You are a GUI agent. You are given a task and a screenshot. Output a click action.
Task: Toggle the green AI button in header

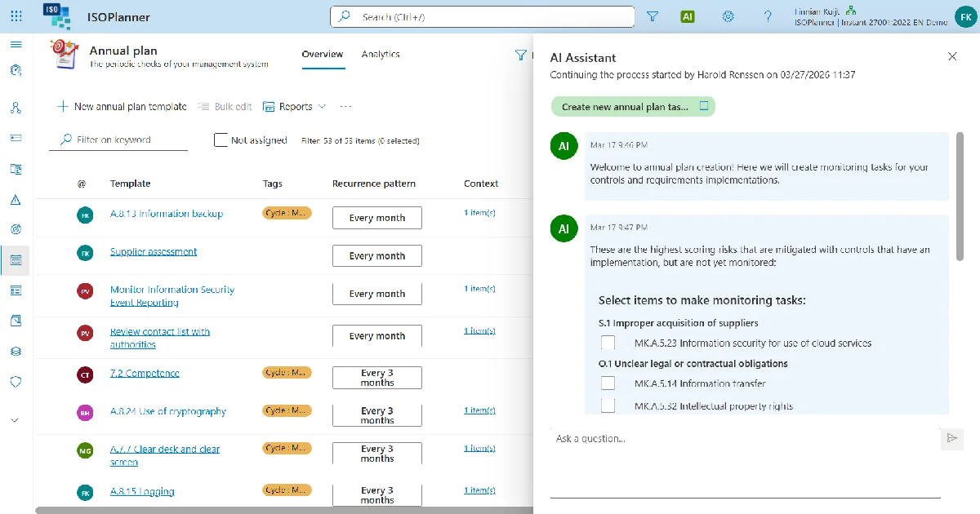click(688, 16)
